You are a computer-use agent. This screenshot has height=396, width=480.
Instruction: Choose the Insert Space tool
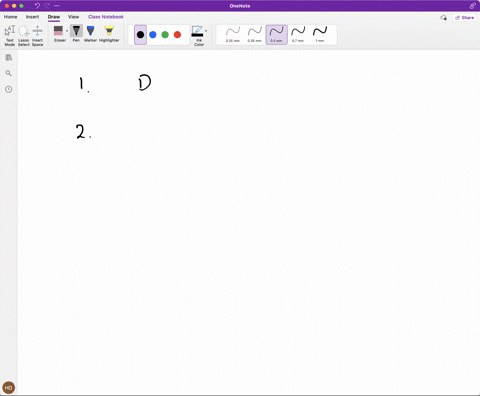tap(37, 35)
